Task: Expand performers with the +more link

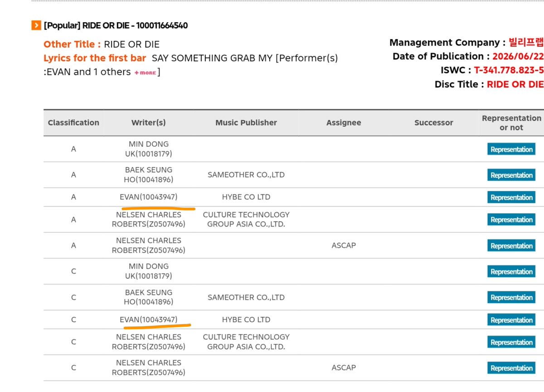Action: pyautogui.click(x=145, y=73)
